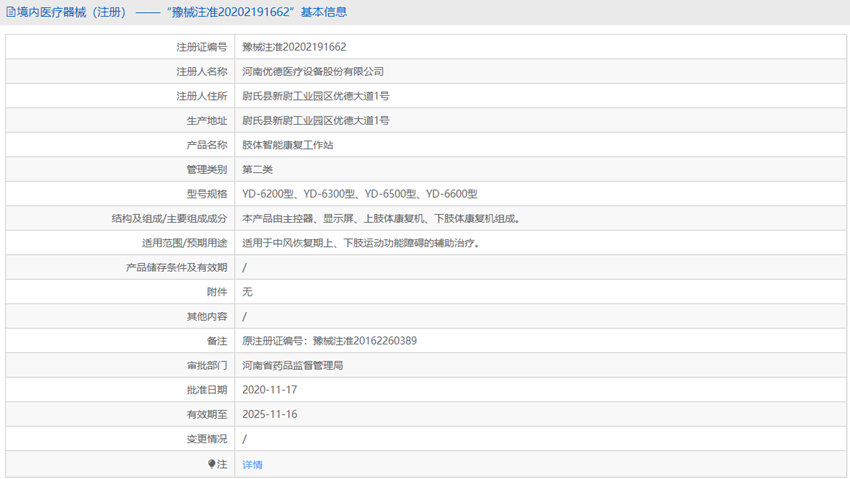Image resolution: width=850 pixels, height=479 pixels.
Task: Click the 生产地址 field label
Action: click(207, 120)
